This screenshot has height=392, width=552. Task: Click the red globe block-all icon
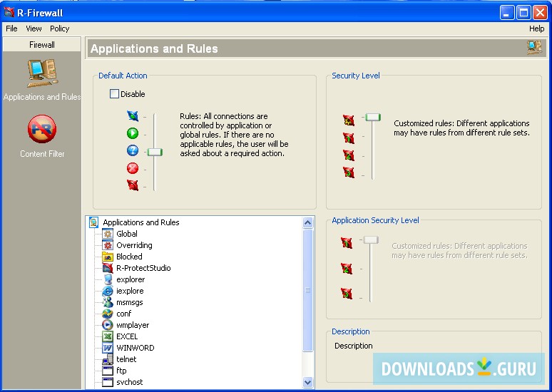coord(133,185)
